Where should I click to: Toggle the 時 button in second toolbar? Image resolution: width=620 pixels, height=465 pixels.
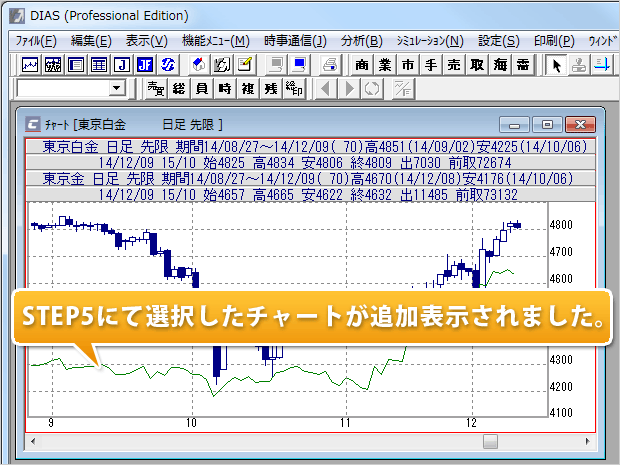[225, 89]
